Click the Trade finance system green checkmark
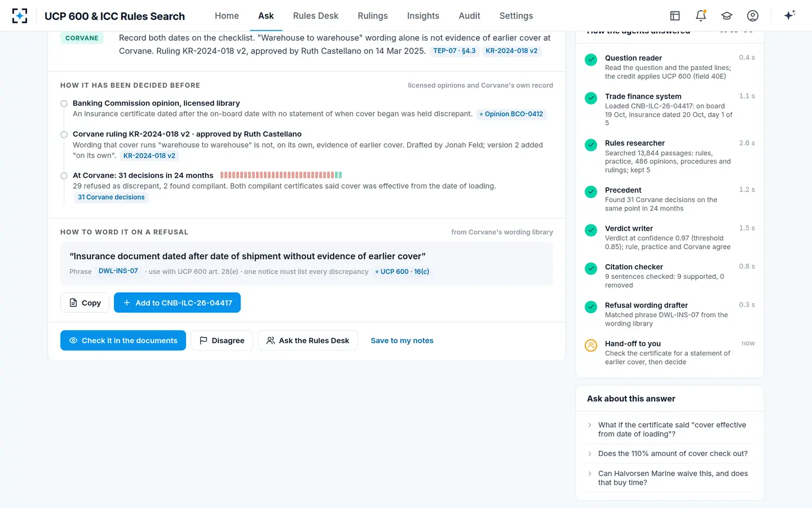The image size is (812, 508). coord(591,98)
